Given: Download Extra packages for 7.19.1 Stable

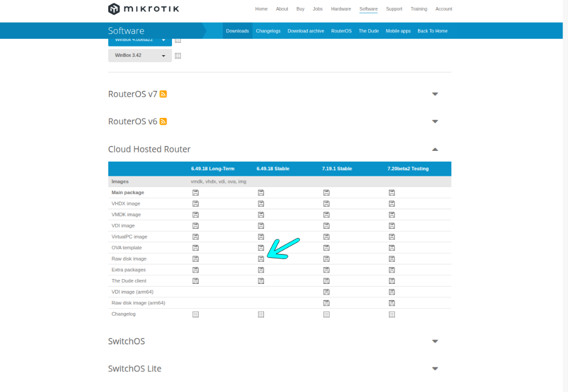Looking at the screenshot, I should (326, 270).
